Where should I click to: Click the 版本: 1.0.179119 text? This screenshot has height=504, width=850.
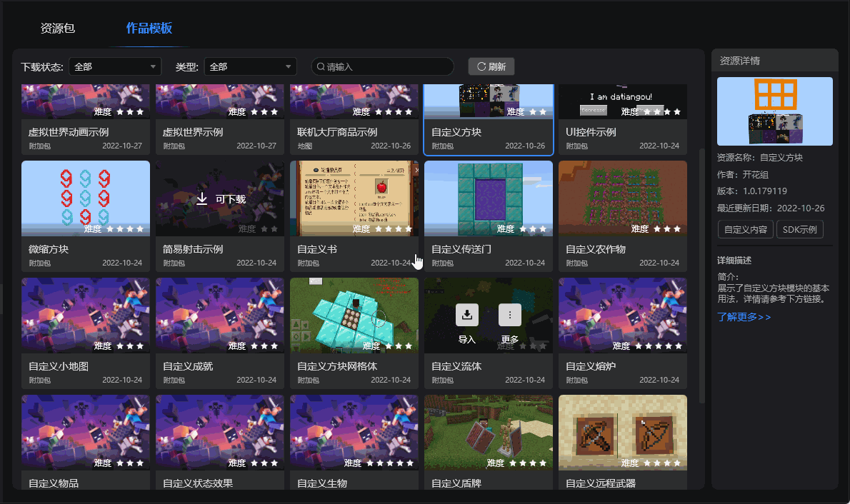click(752, 191)
